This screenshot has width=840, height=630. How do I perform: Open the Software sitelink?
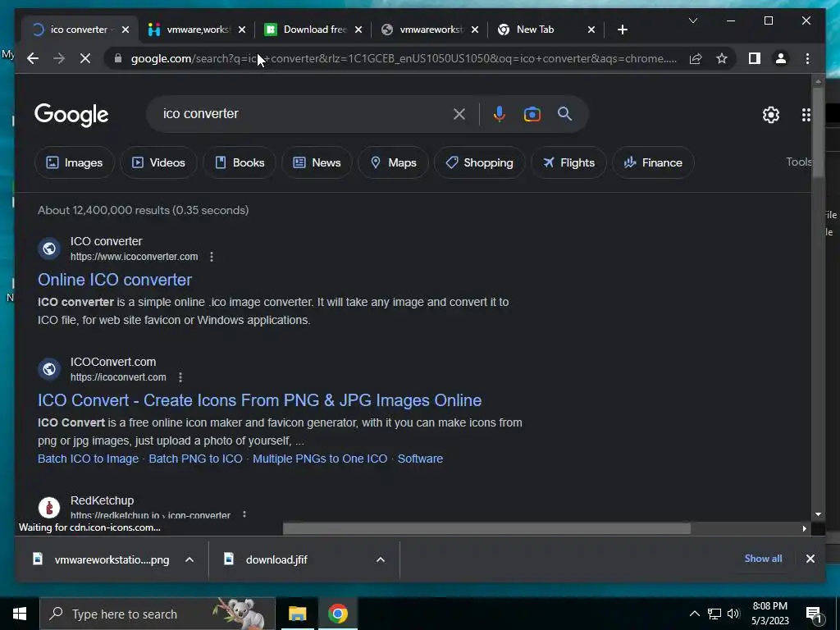[x=420, y=459]
